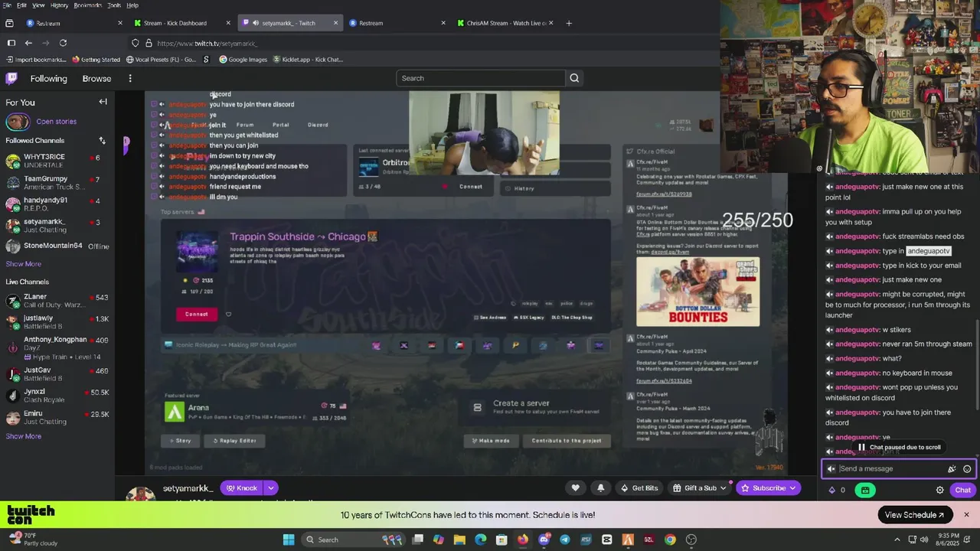980x551 pixels.
Task: Dismiss the TwitchCon banner
Action: pyautogui.click(x=966, y=515)
